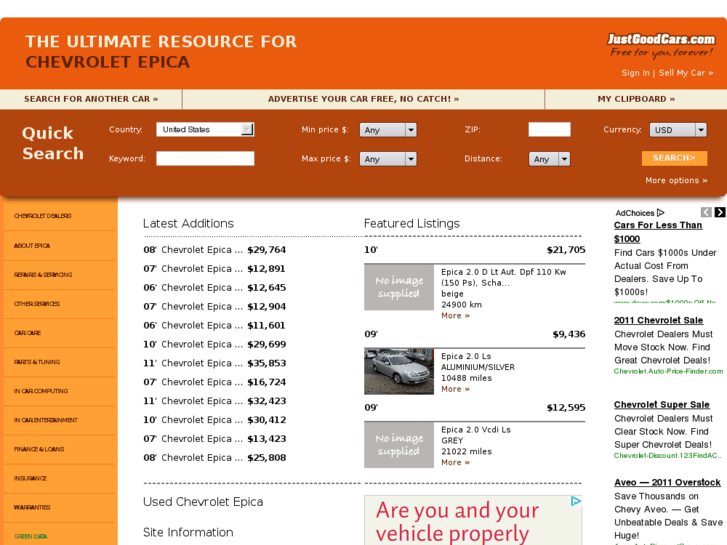727x545 pixels.
Task: Open the silver Epica 2.0 Ls photo
Action: point(399,371)
